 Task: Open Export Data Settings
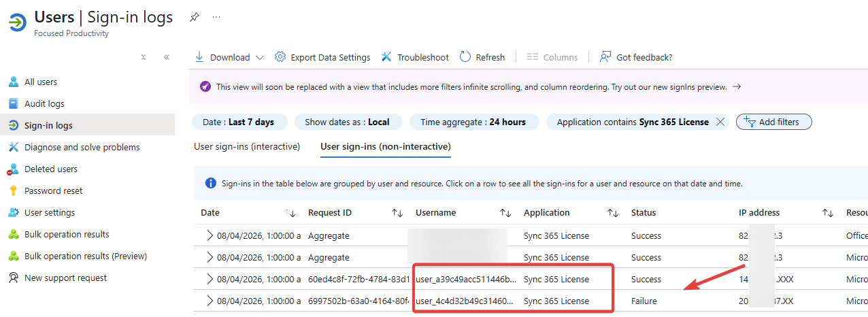point(322,57)
